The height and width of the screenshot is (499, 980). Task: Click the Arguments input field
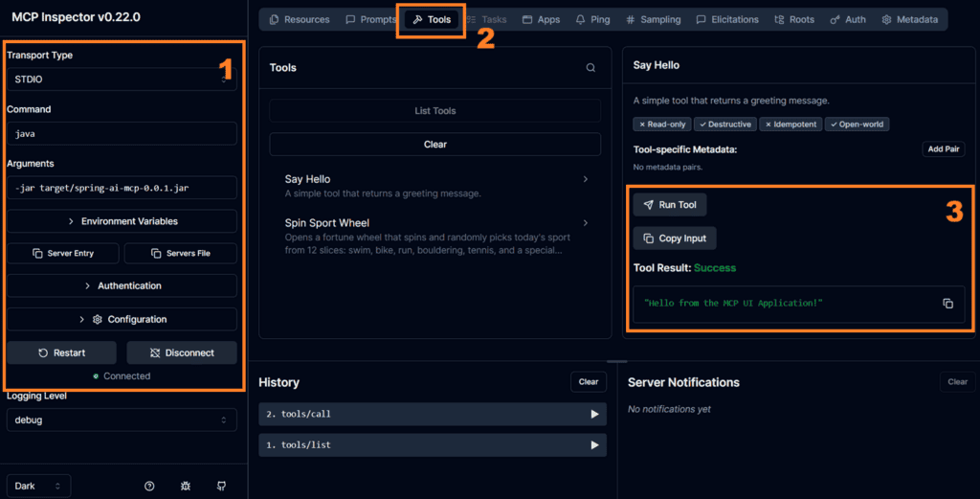coord(122,188)
